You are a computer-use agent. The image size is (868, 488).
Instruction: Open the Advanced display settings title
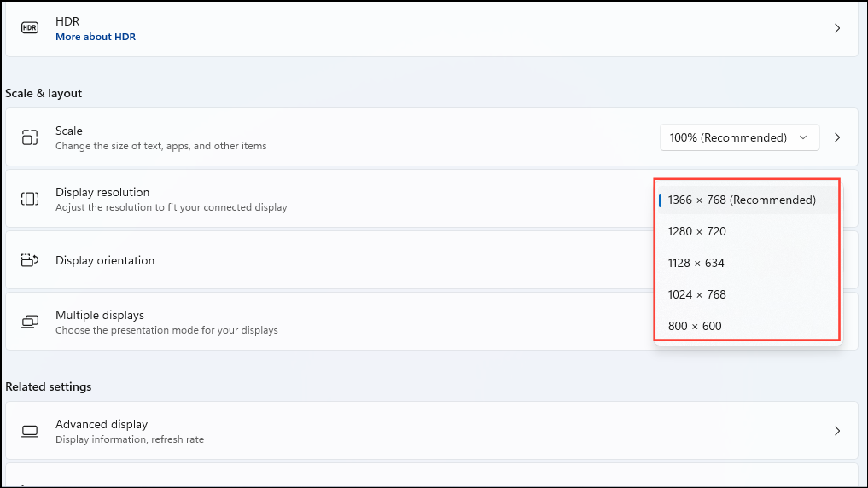(102, 424)
